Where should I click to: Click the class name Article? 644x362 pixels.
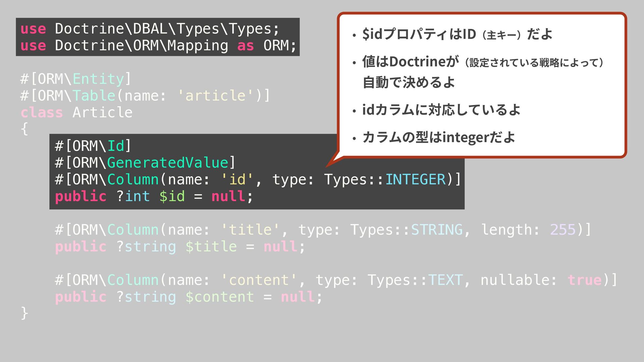tap(102, 113)
